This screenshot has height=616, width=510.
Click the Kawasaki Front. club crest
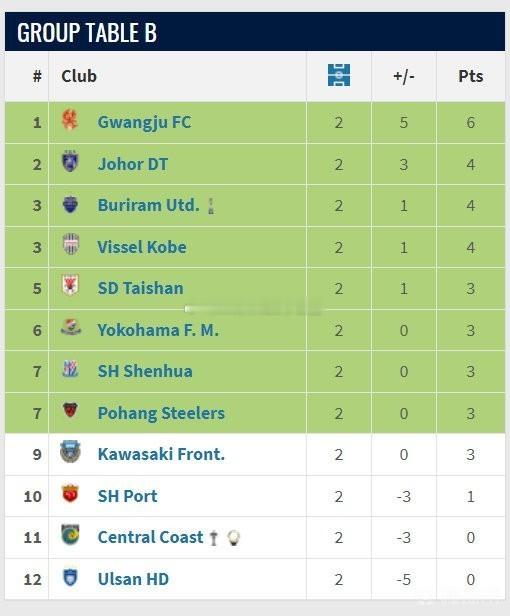pyautogui.click(x=70, y=452)
